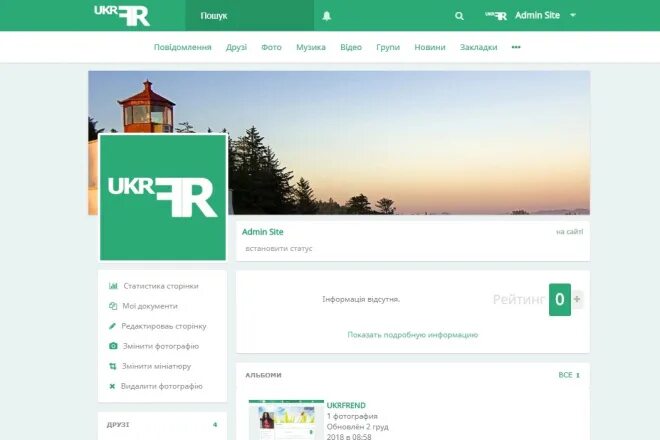This screenshot has width=660, height=440.
Task: Open Мої документи link
Action: [150, 306]
